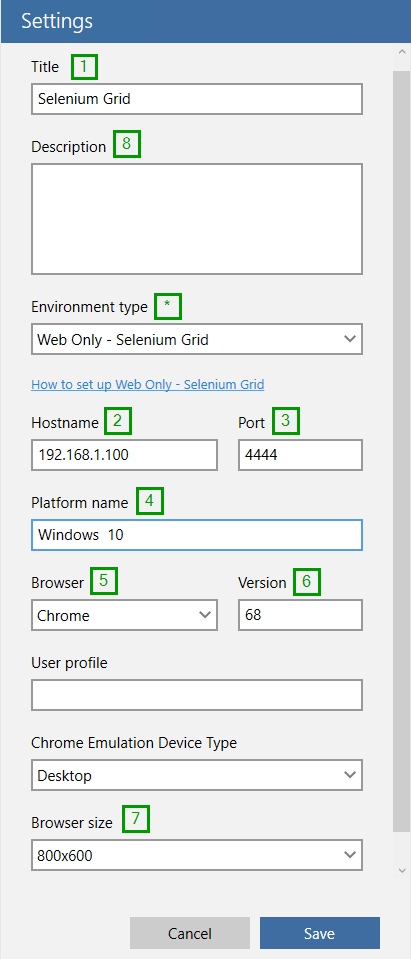Click the Port label
Screen dimensions: 411x959
(251, 423)
